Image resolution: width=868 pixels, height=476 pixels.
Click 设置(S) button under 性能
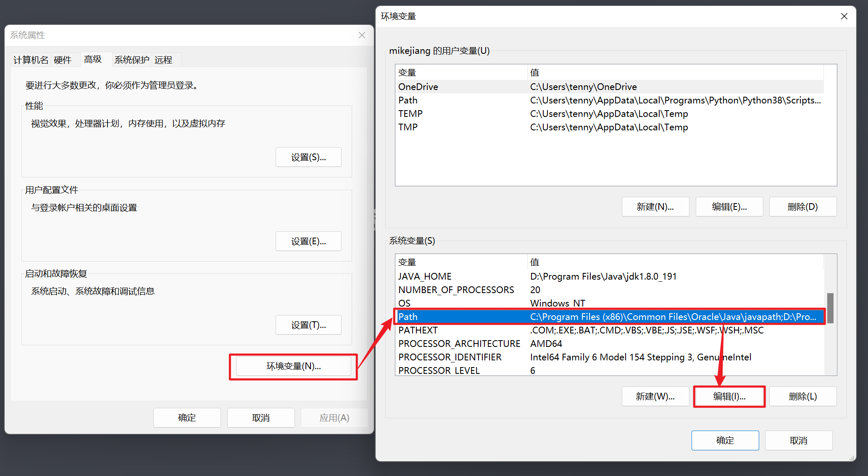[308, 157]
